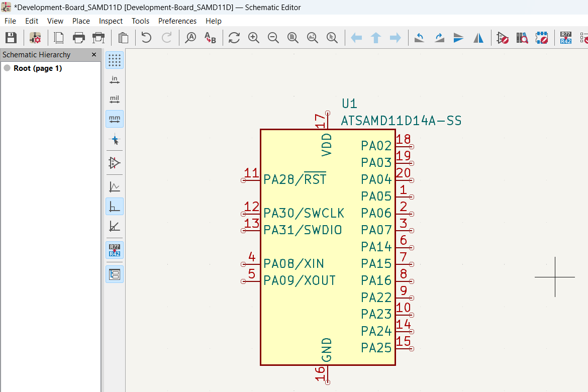This screenshot has height=392, width=588.
Task: Click the Refresh icon
Action: 234,38
